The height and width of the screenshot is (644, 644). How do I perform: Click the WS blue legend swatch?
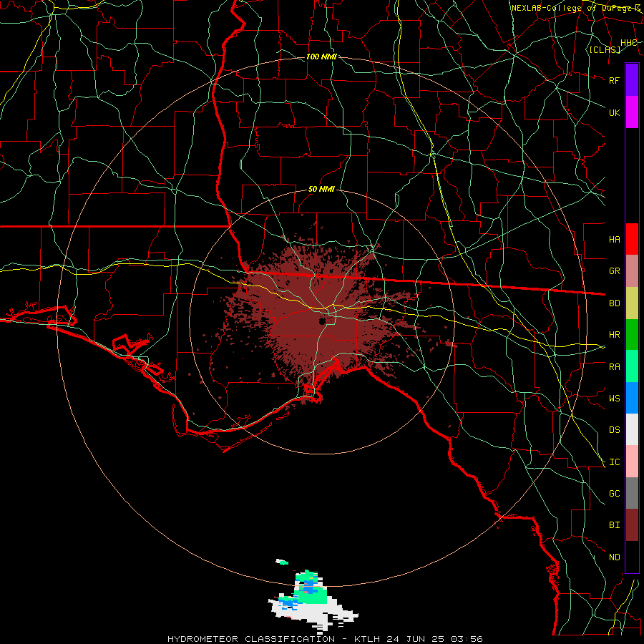click(x=632, y=398)
